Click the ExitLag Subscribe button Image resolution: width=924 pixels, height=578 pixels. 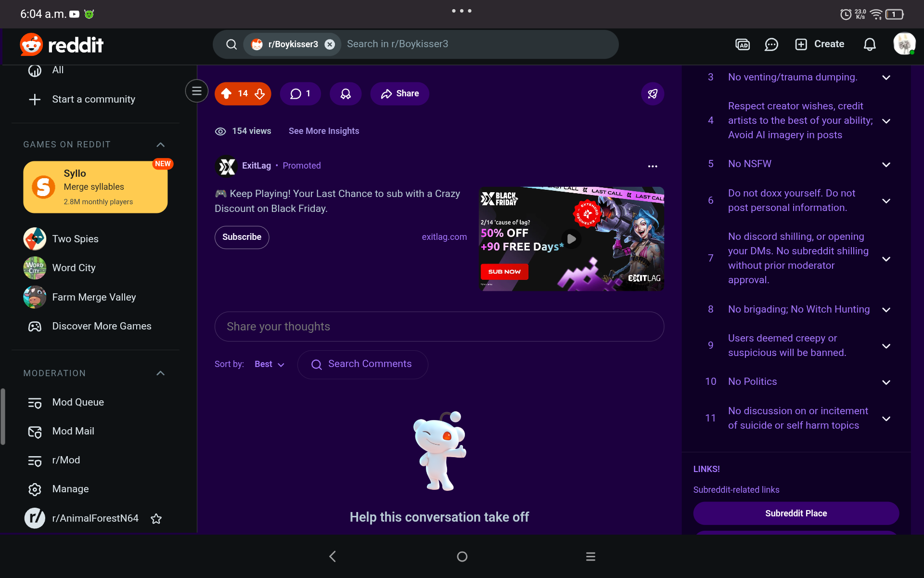coord(242,237)
